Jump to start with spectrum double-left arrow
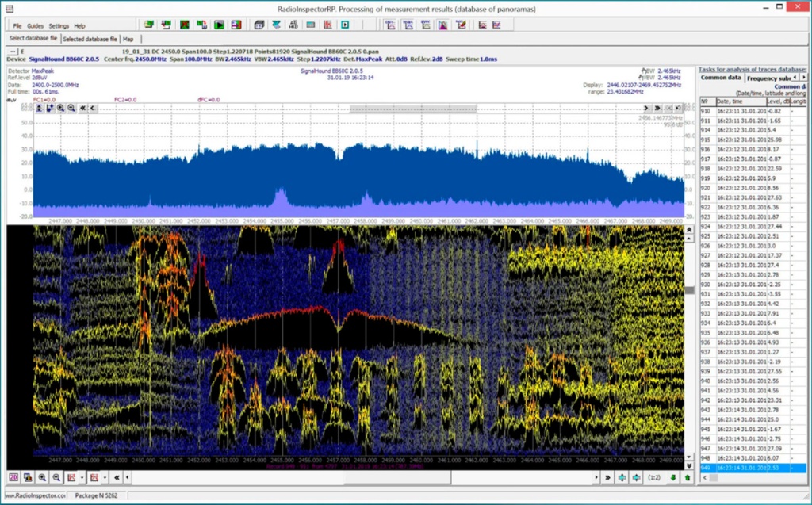This screenshot has width=812, height=505. [82, 108]
